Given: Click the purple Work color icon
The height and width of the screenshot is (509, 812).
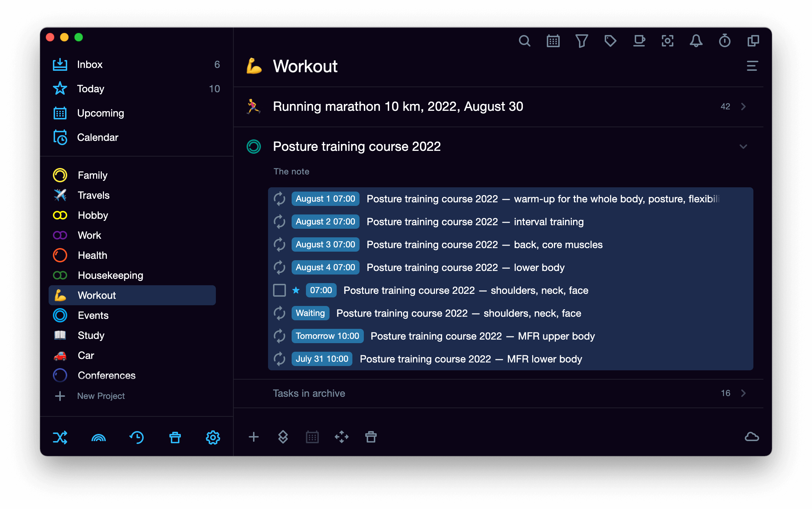Looking at the screenshot, I should (x=60, y=235).
